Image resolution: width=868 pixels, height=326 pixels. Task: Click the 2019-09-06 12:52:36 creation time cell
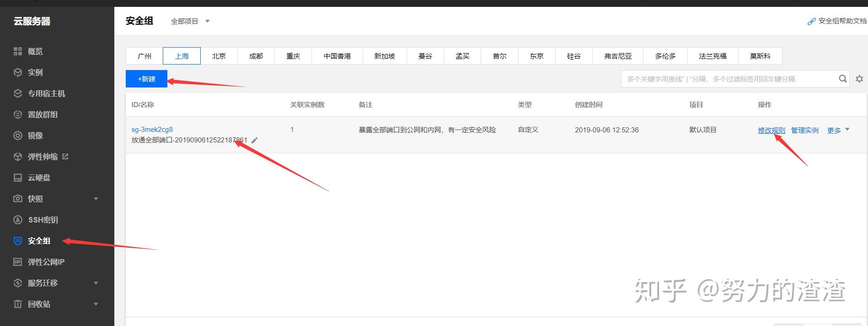(607, 130)
